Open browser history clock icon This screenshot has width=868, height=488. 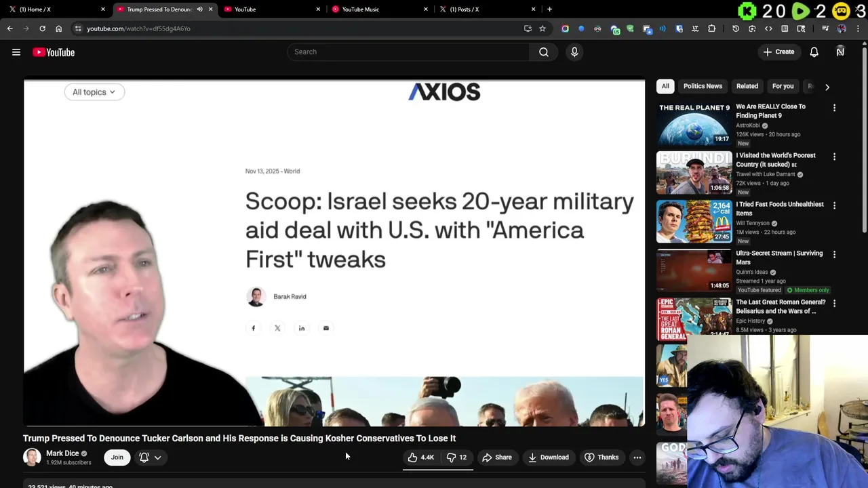[x=736, y=28]
